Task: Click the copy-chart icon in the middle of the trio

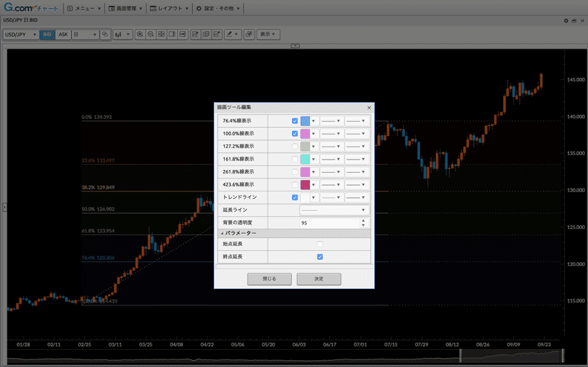Action: pyautogui.click(x=206, y=34)
